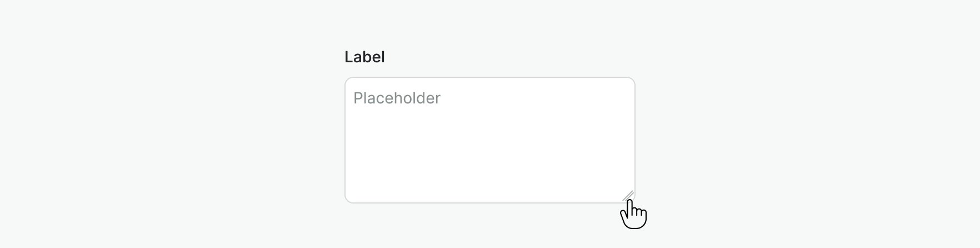Click the textarea resize handle

pyautogui.click(x=628, y=196)
